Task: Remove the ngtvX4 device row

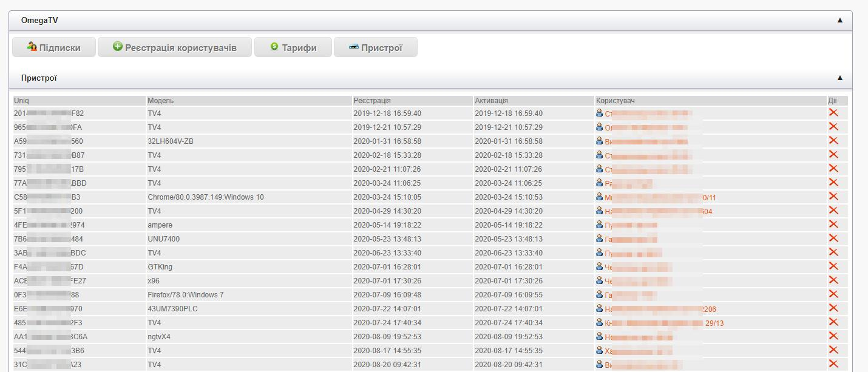Action: [833, 336]
